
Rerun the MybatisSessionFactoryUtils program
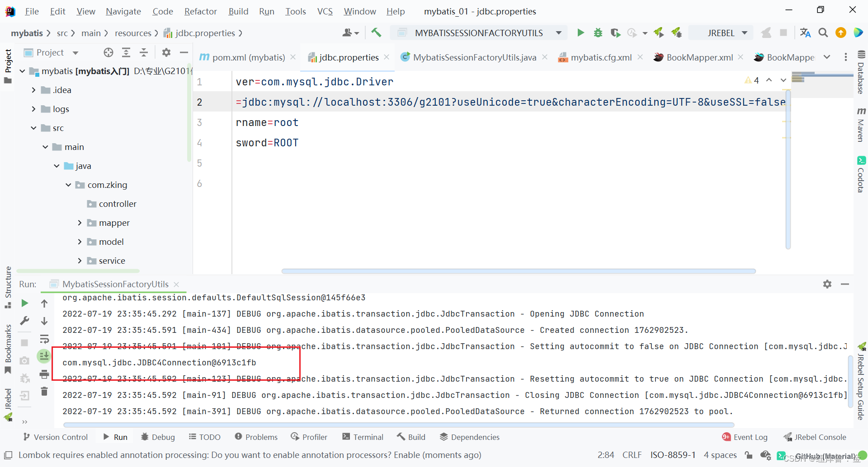click(25, 303)
